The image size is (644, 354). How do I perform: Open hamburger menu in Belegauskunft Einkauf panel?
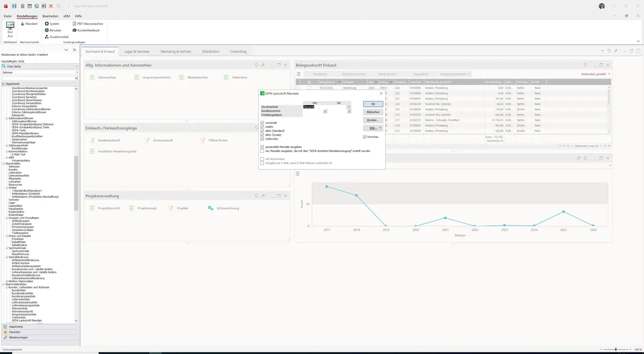298,73
